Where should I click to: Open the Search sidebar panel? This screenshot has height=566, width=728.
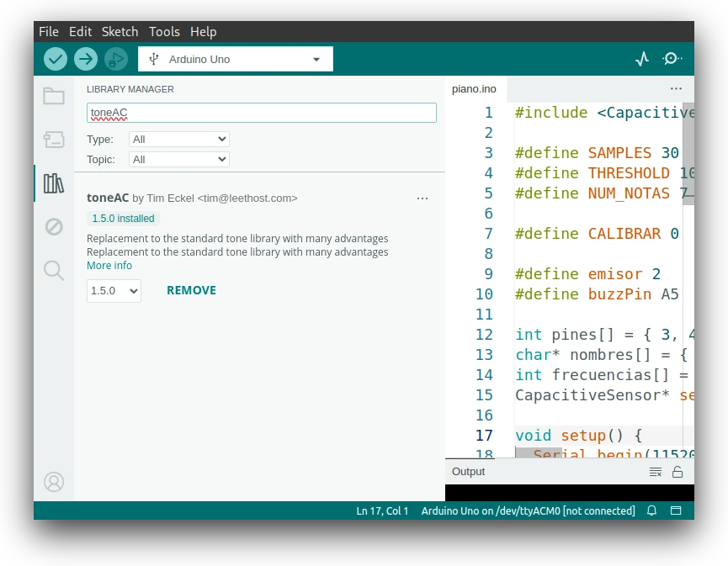point(54,270)
